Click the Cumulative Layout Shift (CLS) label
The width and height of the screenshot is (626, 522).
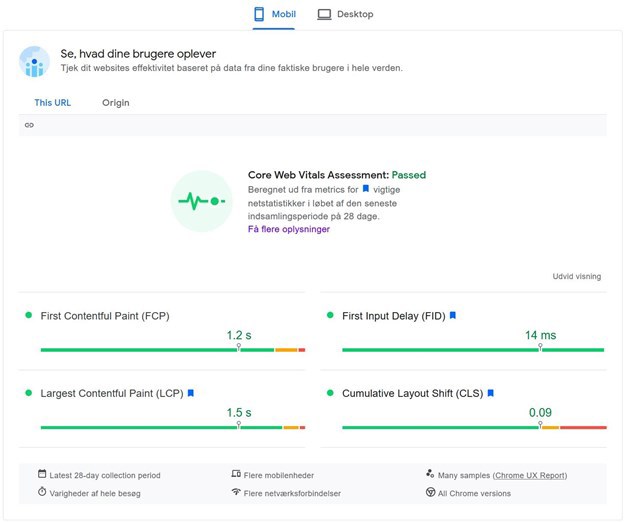tap(412, 393)
